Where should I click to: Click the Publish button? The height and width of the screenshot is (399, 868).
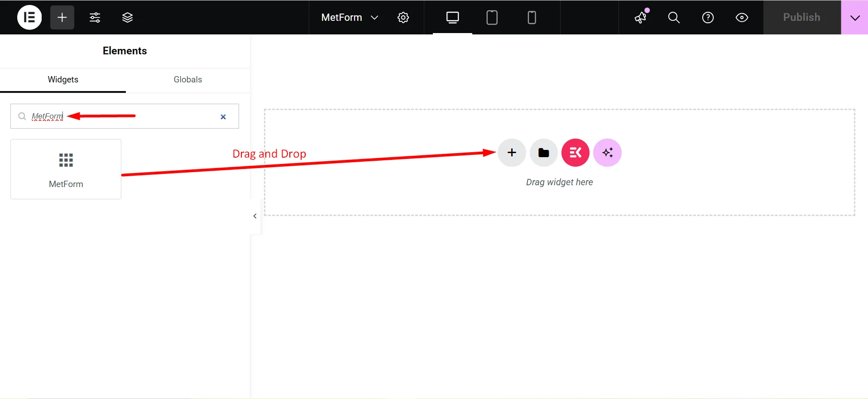tap(802, 17)
